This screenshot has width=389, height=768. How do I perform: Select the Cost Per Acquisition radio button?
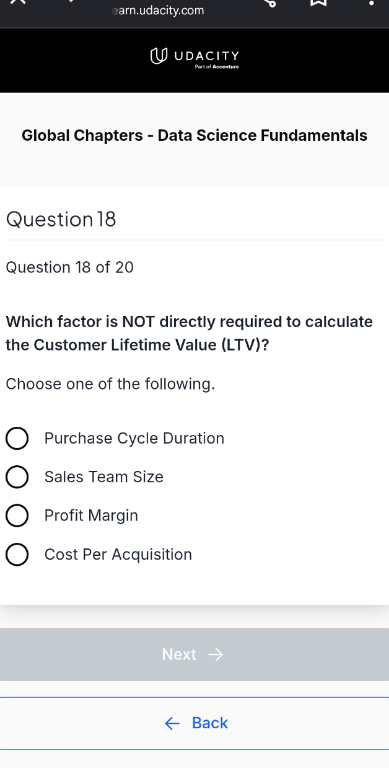point(17,555)
